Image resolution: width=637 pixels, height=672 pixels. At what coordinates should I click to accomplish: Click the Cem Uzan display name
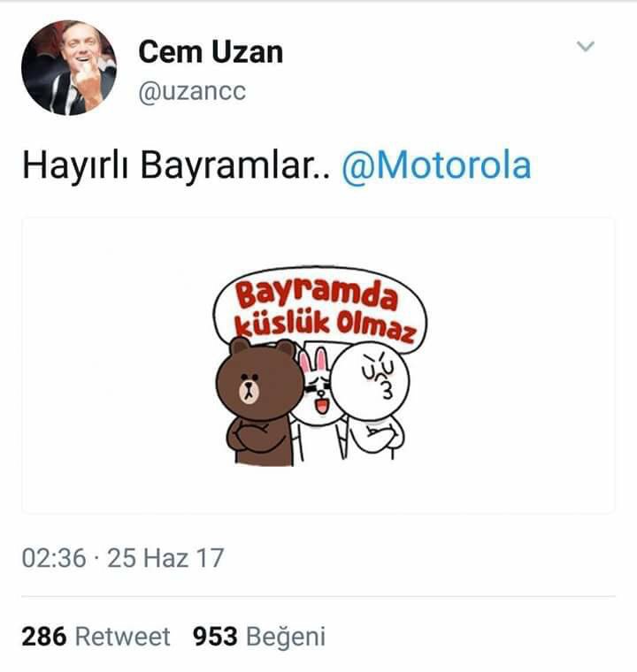pos(211,52)
